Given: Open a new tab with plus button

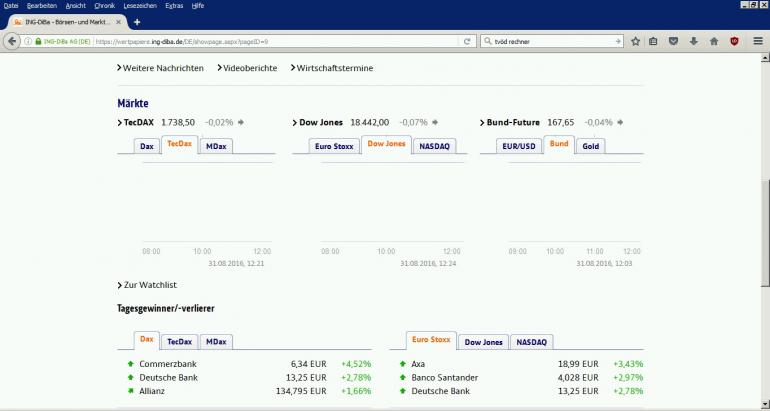Looking at the screenshot, I should pyautogui.click(x=137, y=22).
